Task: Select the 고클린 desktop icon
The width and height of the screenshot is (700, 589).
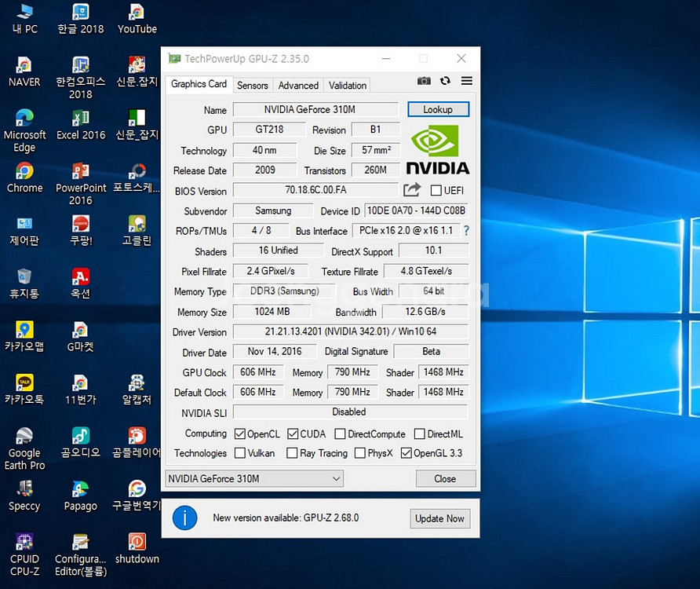Action: (x=137, y=232)
